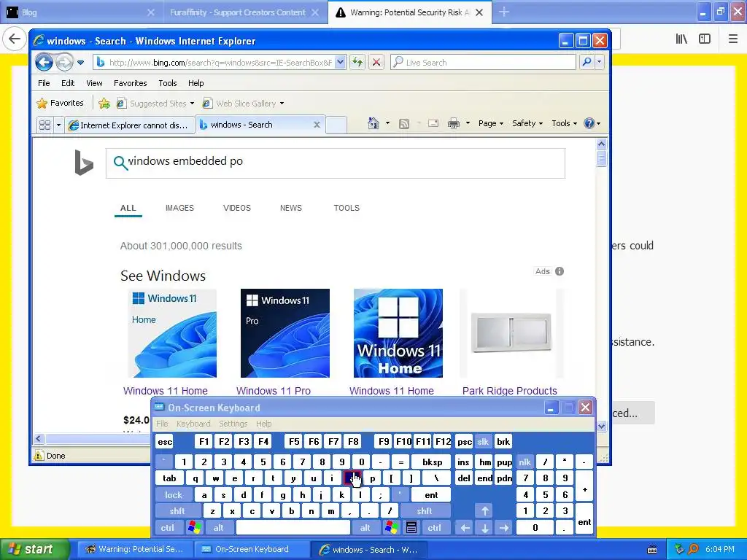Click the right arrow key on On-Screen Keyboard
Image resolution: width=747 pixels, height=560 pixels.
504,528
